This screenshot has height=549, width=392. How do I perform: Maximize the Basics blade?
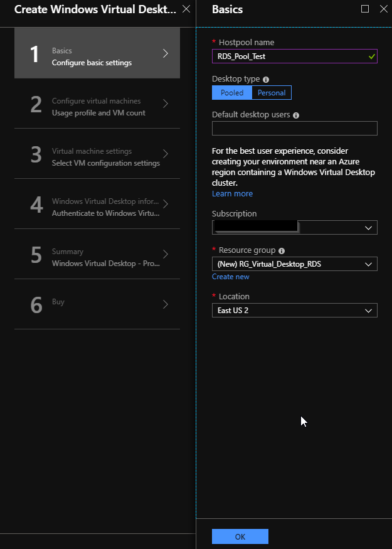[x=364, y=9]
